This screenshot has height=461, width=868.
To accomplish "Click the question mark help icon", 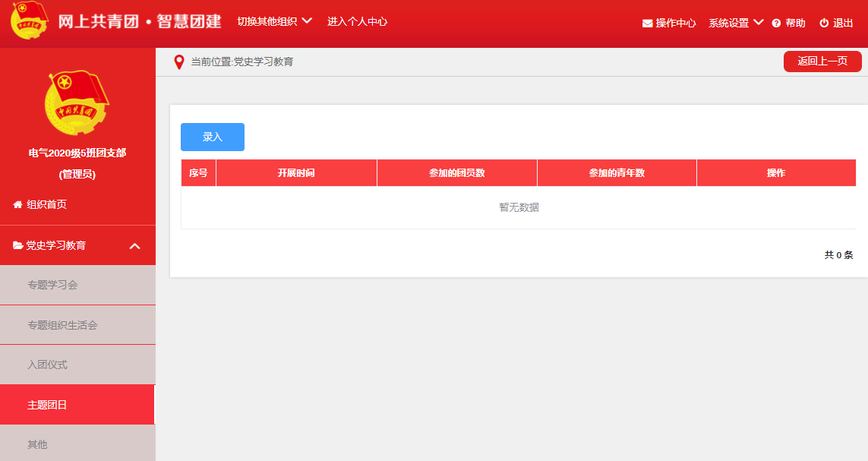I will click(x=776, y=24).
